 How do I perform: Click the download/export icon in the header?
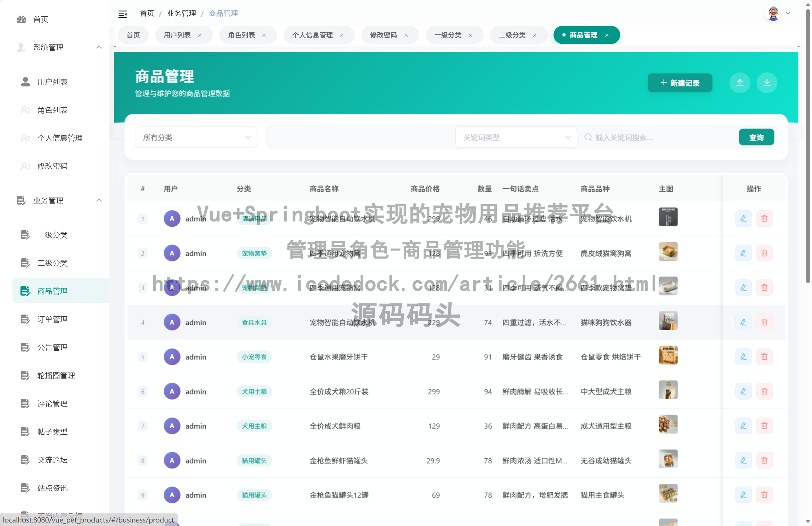pos(766,83)
